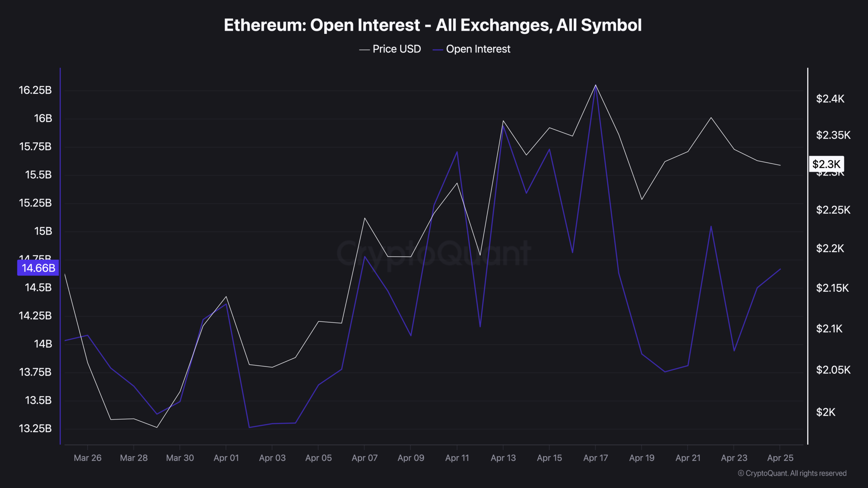The width and height of the screenshot is (868, 488).
Task: Click the purple Open Interest legend line
Action: (438, 50)
